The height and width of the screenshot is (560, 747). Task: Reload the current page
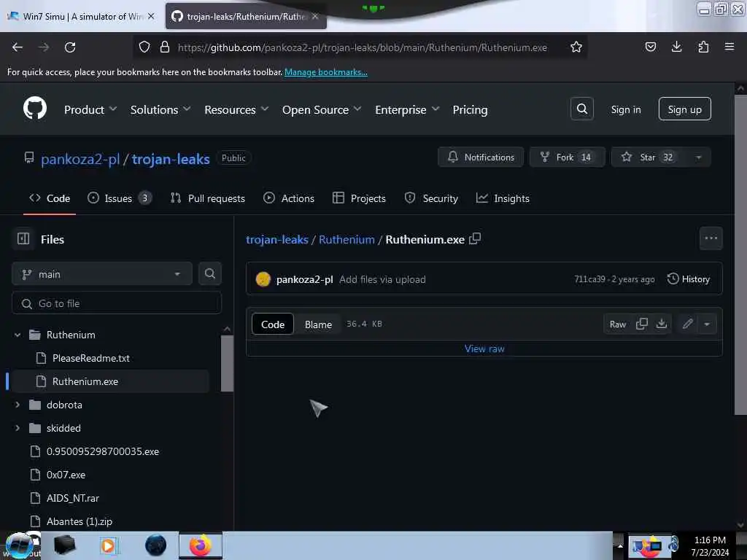[70, 47]
